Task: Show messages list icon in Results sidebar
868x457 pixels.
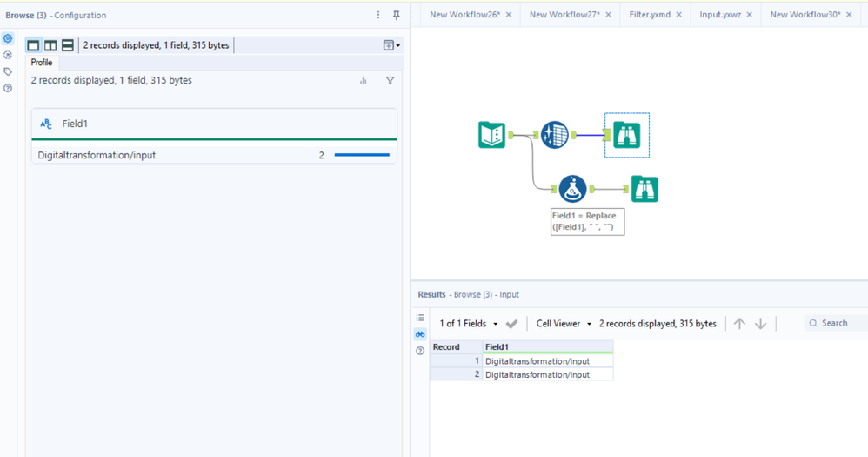Action: pos(420,318)
